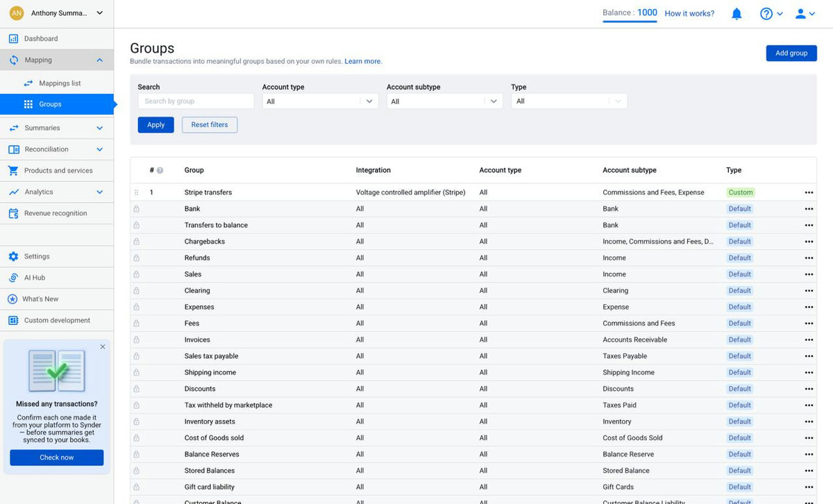
Task: Open the three-dot menu for Invoices row
Action: click(809, 340)
